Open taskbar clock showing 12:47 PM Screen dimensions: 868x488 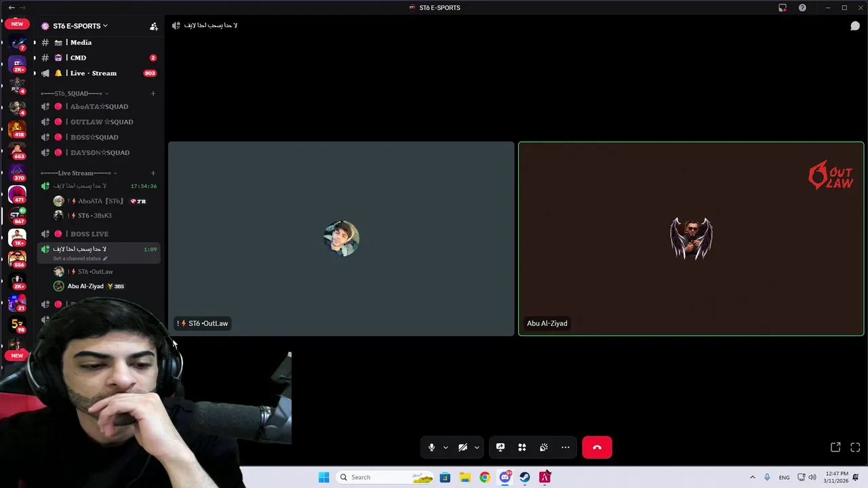pos(837,477)
